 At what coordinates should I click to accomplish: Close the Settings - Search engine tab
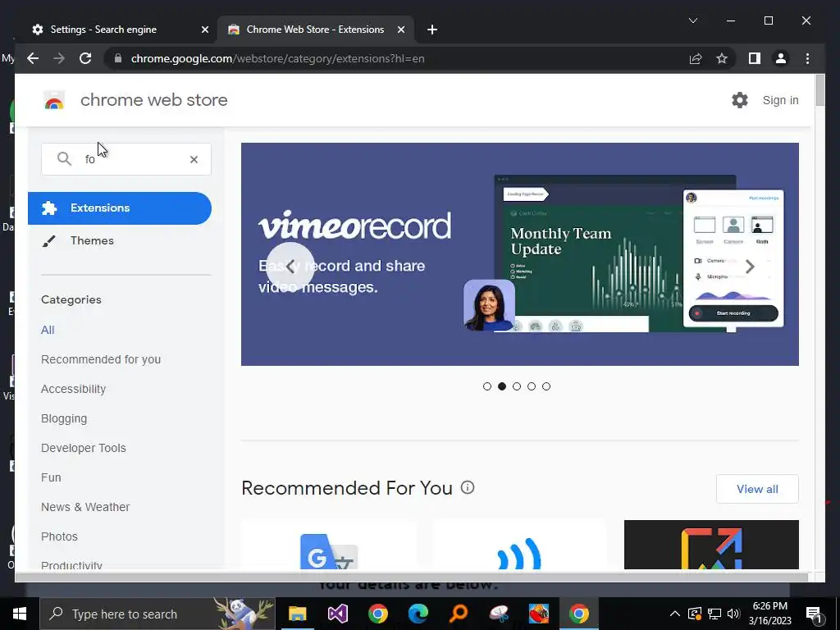[204, 30]
